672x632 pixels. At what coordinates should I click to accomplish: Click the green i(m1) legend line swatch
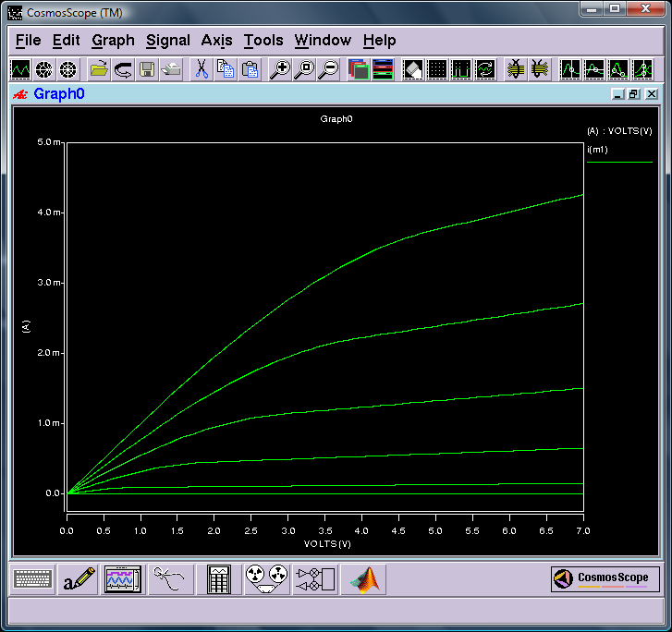coord(619,162)
